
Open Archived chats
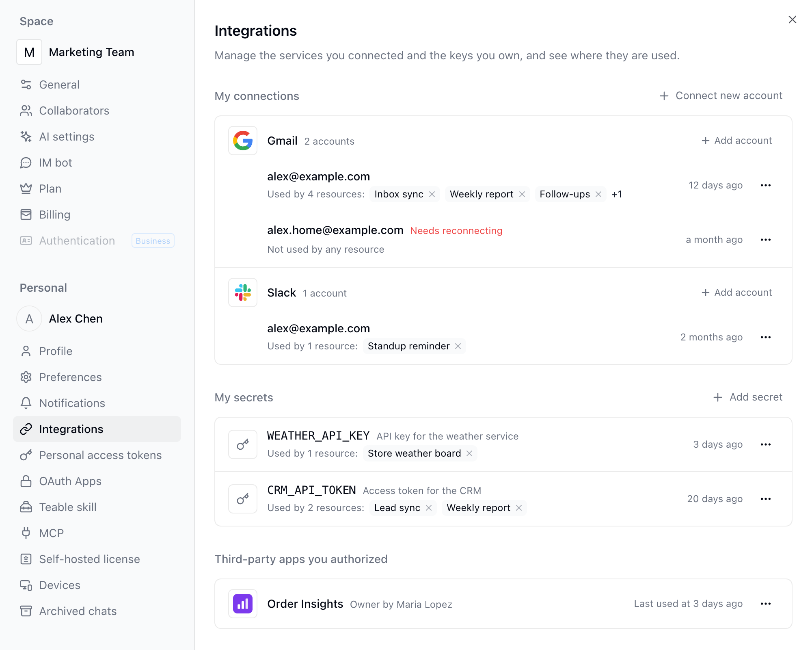coord(97,611)
